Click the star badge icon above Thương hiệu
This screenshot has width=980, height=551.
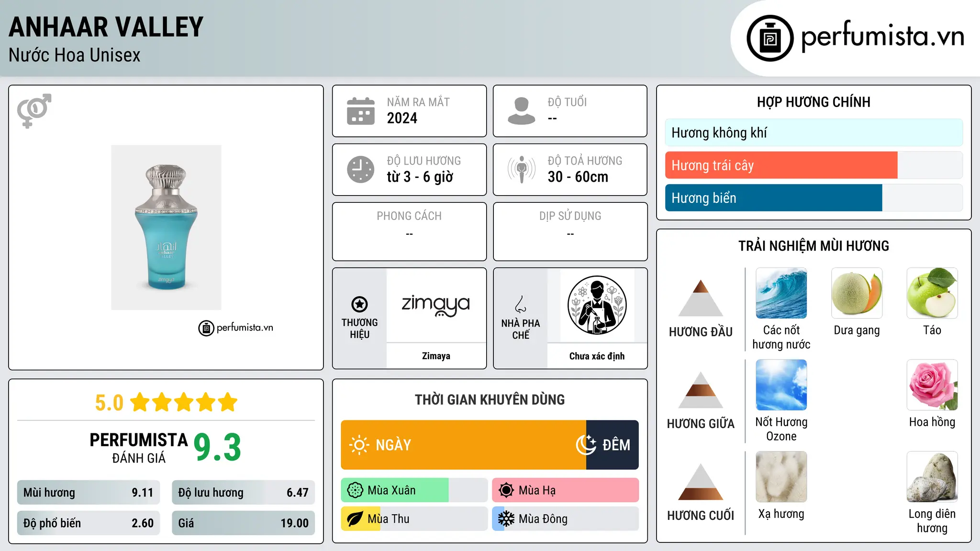point(359,304)
